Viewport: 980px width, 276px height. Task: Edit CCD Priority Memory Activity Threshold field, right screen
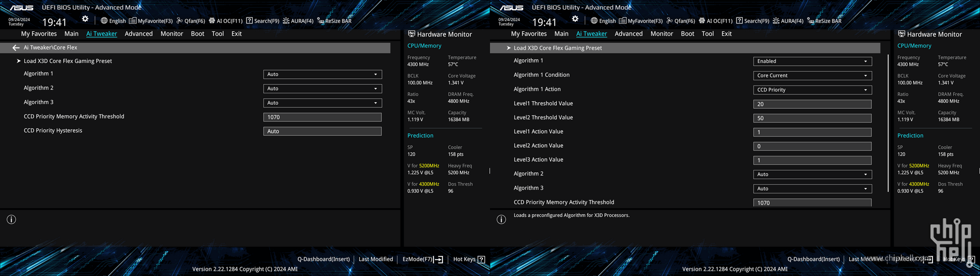(813, 202)
